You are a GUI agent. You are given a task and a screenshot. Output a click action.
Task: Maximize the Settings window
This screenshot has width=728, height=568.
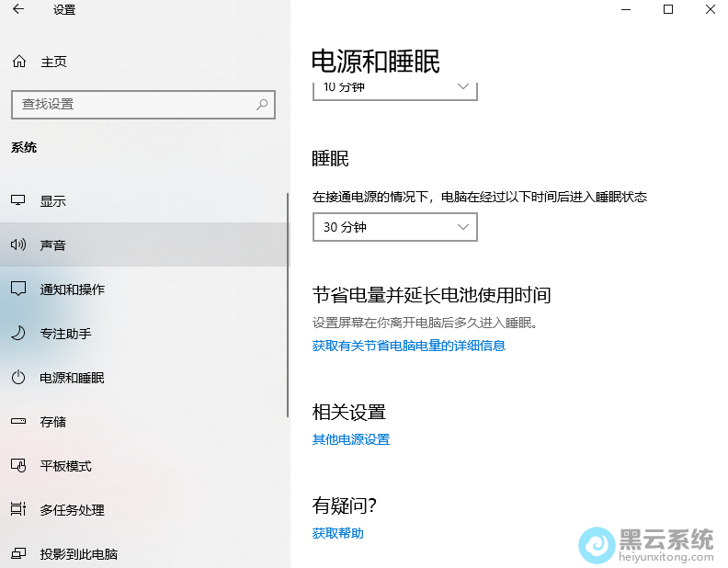pyautogui.click(x=668, y=10)
